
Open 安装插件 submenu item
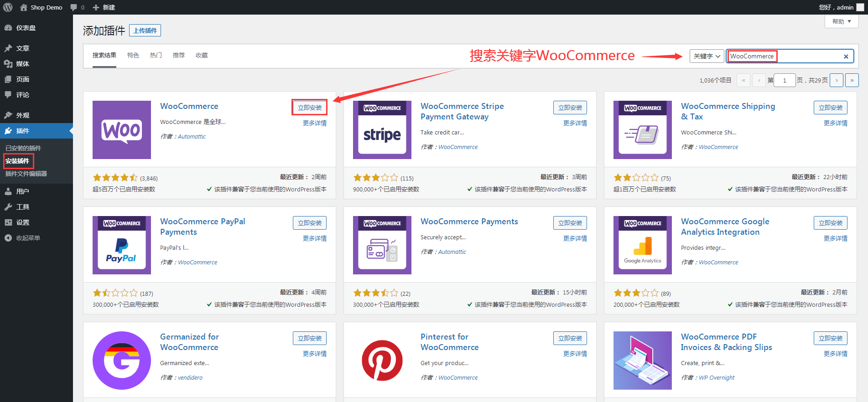point(17,161)
